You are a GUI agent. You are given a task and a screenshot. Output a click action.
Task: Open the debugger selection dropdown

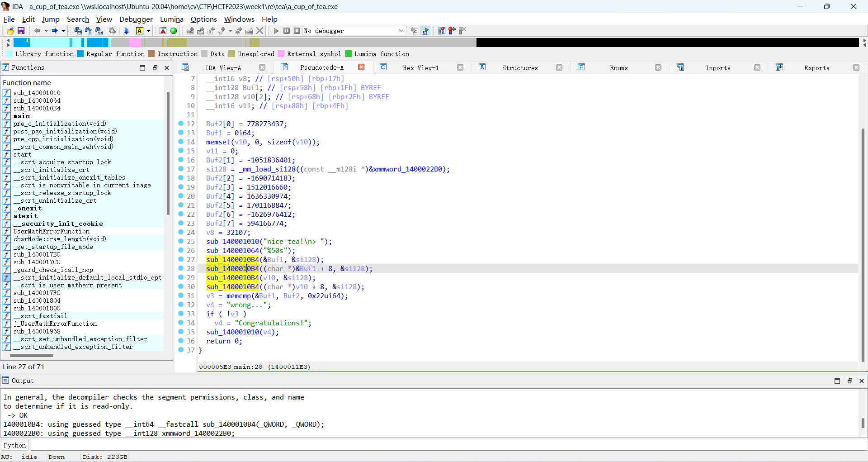[x=401, y=31]
